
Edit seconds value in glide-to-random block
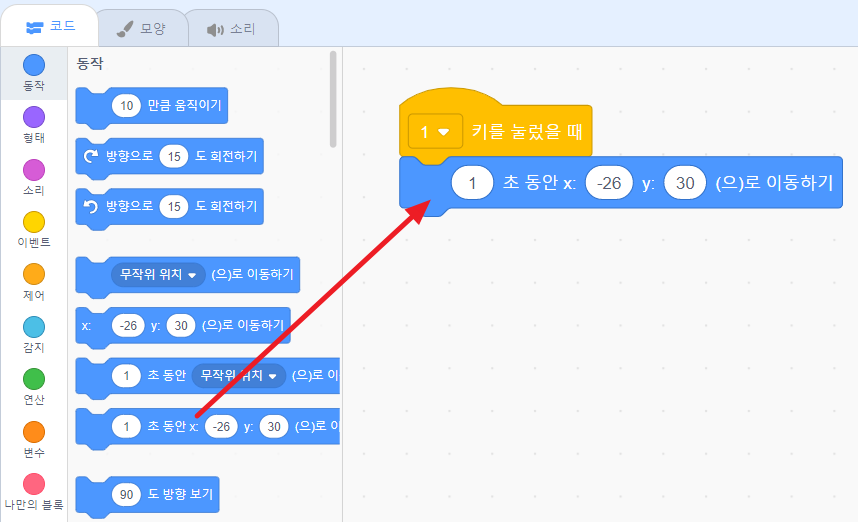[x=126, y=376]
